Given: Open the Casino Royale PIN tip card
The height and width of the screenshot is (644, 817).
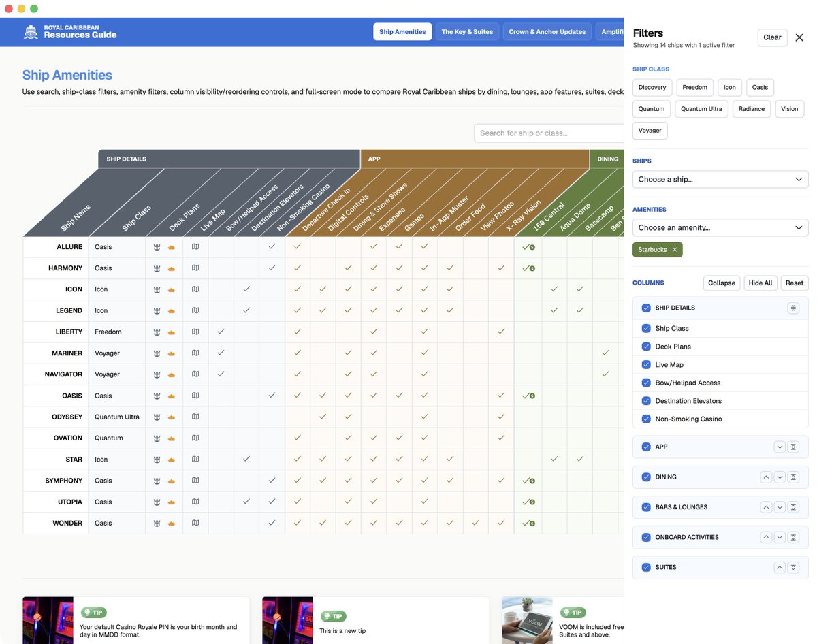Looking at the screenshot, I should 136,620.
